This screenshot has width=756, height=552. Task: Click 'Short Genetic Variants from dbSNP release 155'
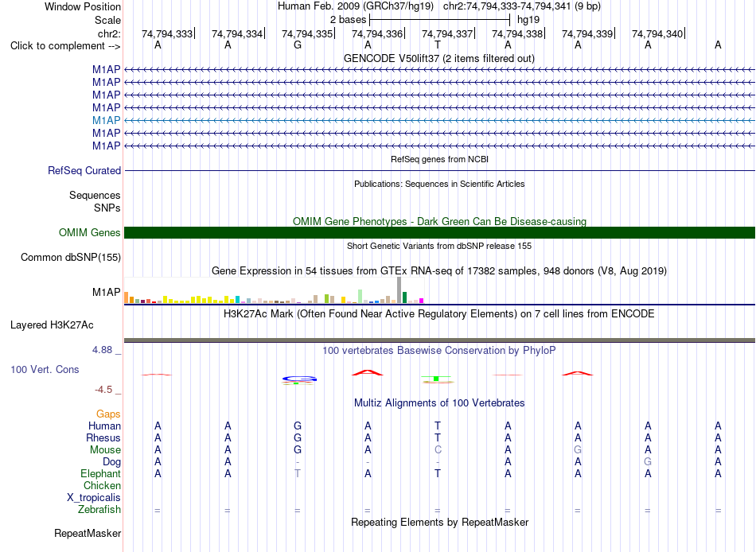439,246
